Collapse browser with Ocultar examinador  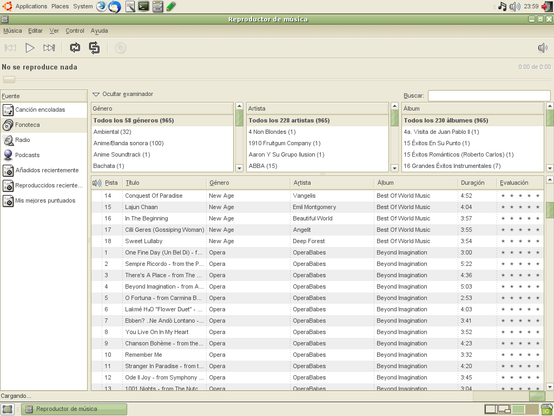coord(123,94)
